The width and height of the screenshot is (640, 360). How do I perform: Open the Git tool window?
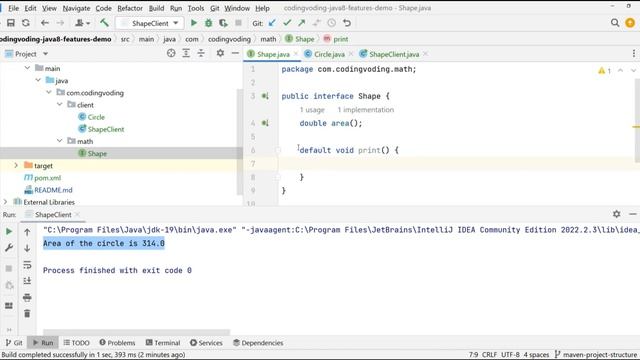coord(14,342)
